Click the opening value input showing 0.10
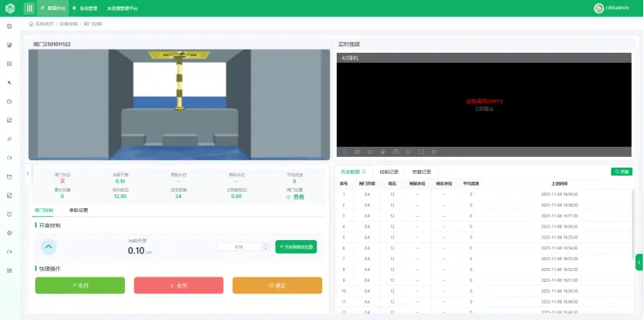The image size is (644, 320). click(239, 247)
